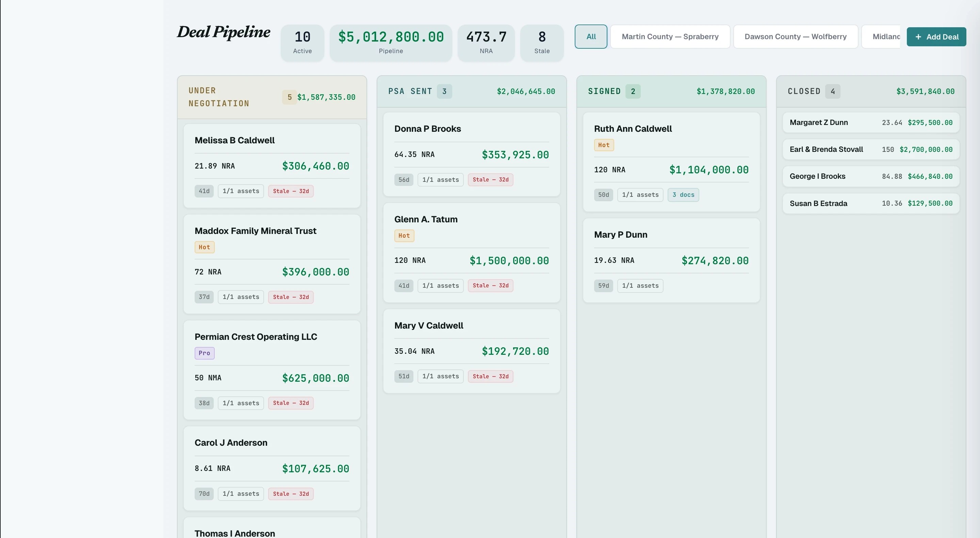Click the Hot tag on Maddox Family card

(204, 247)
